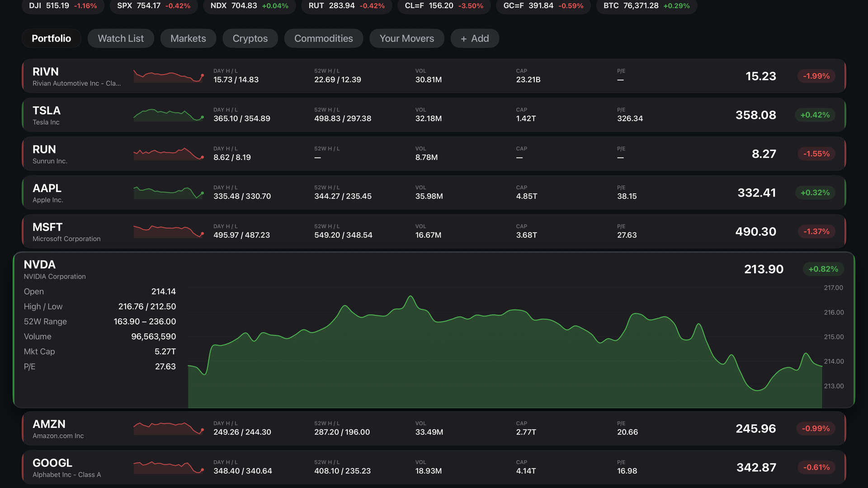Open the Your Movers tab

point(407,38)
